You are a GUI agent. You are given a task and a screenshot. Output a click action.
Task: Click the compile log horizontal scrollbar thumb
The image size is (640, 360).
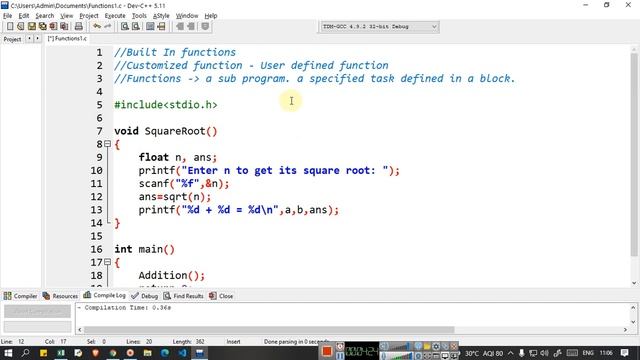(x=269, y=329)
